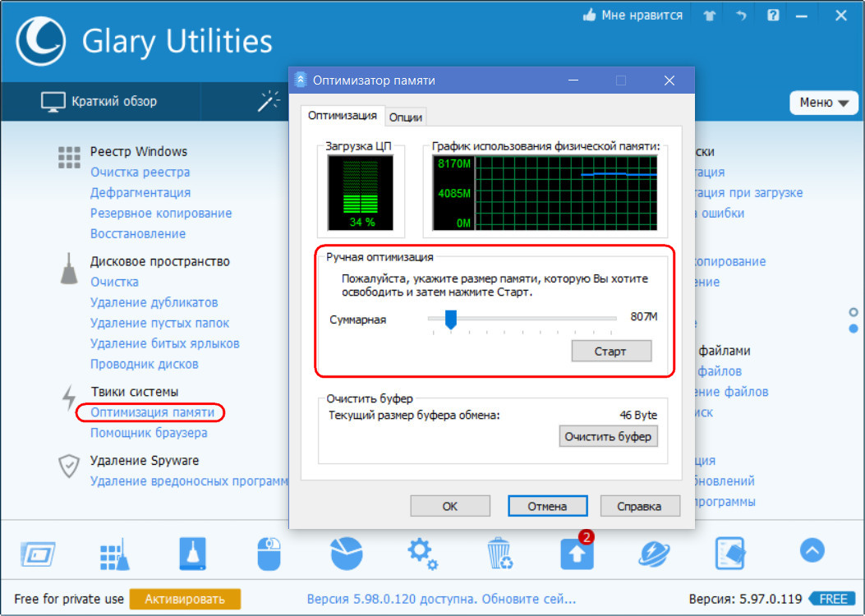Open the Удаление дубликатов link
This screenshot has height=616, width=865.
154,302
